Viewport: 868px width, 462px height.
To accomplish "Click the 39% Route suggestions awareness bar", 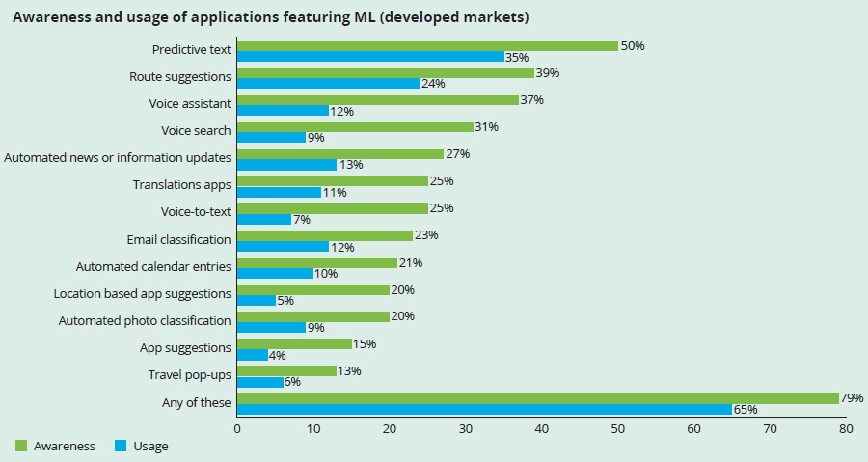I will pyautogui.click(x=386, y=73).
